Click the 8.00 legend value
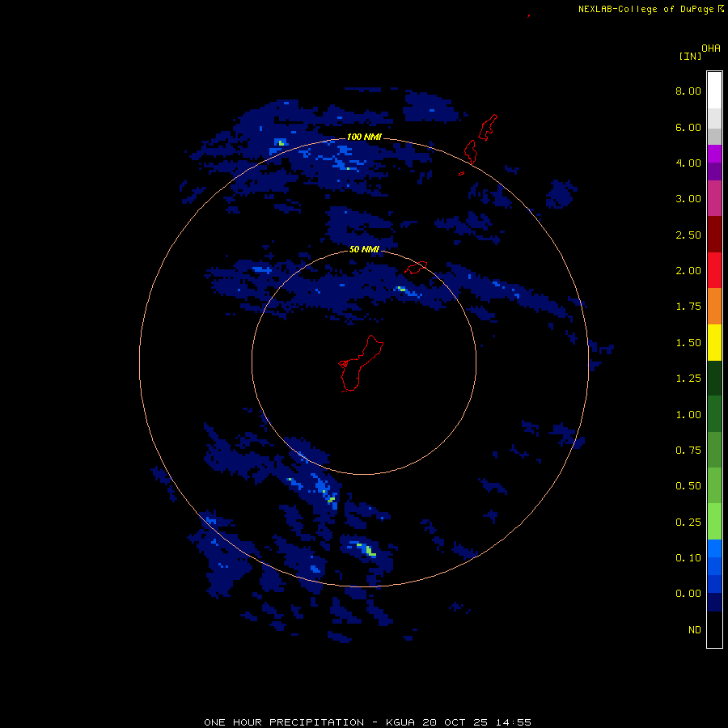The image size is (728, 728). (x=688, y=91)
